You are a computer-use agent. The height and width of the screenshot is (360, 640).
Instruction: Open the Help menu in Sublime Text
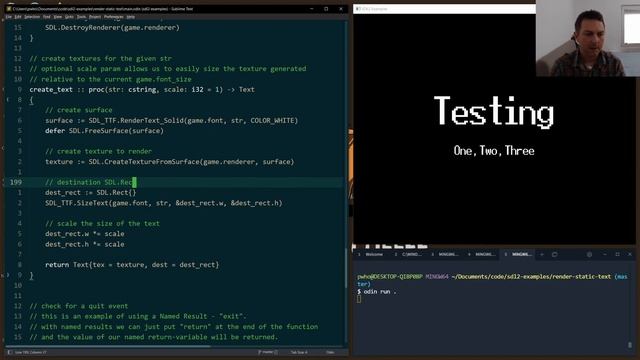coord(130,17)
